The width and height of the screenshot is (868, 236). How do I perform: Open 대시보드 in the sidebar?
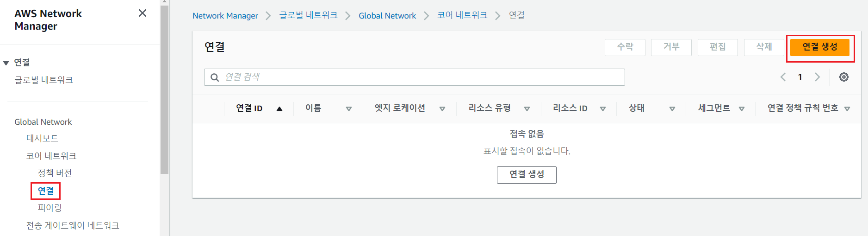(x=42, y=138)
